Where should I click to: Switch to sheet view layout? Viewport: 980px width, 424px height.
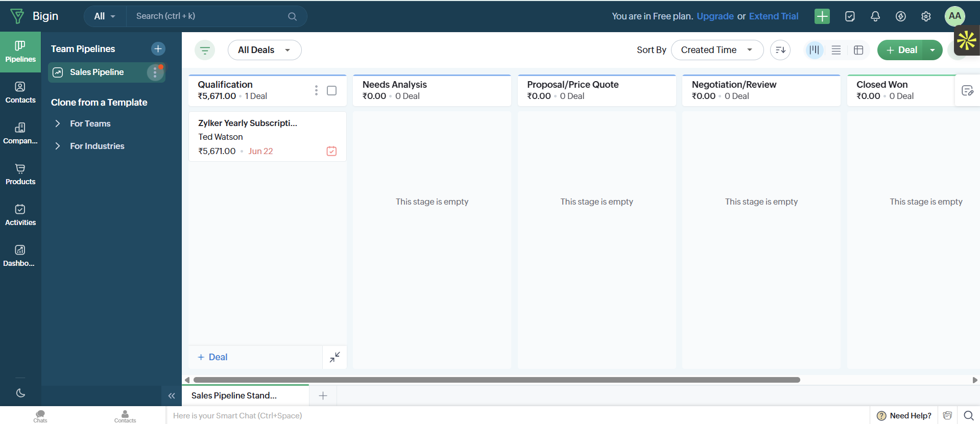[x=858, y=50]
